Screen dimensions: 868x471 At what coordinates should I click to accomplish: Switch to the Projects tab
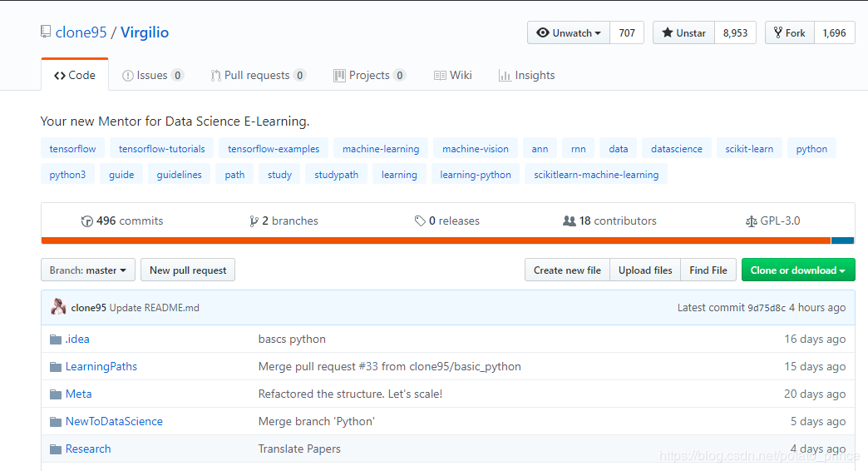click(369, 75)
